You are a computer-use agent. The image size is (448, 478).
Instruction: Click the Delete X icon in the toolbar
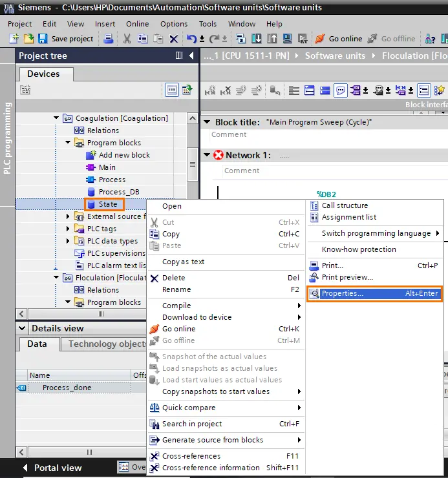click(174, 39)
